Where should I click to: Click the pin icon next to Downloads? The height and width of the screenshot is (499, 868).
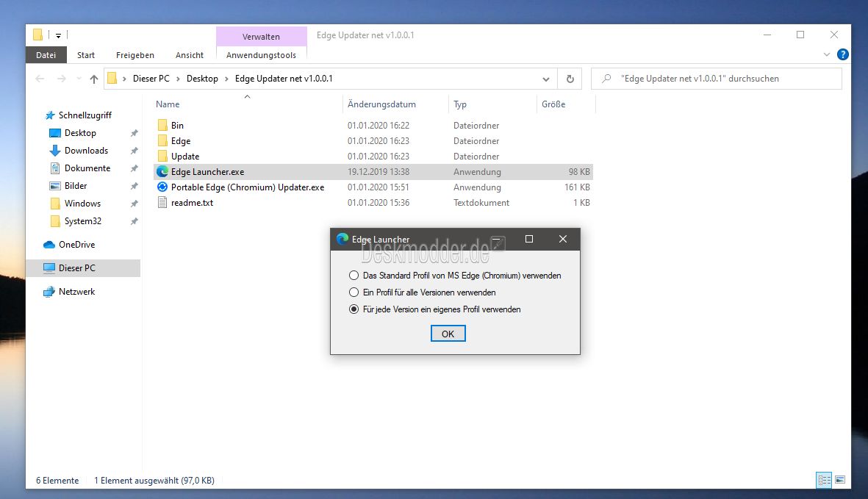[134, 151]
